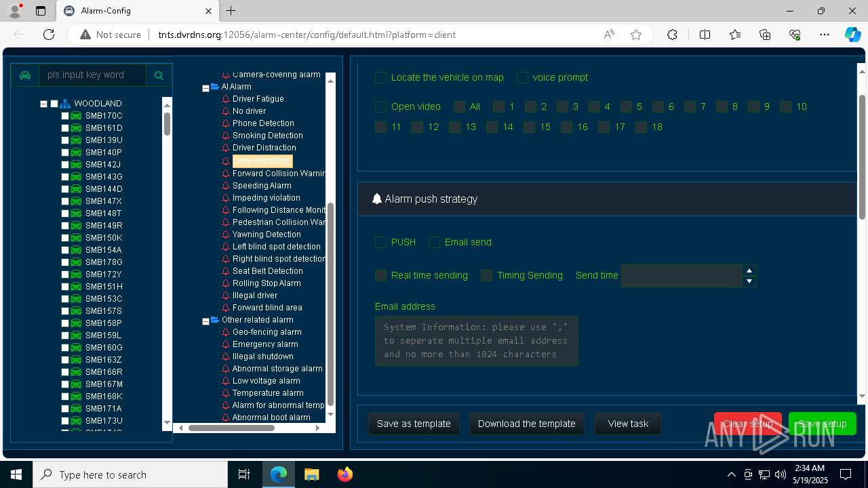Viewport: 868px width, 488px height.
Task: Click the browser address bar URL
Action: 307,35
